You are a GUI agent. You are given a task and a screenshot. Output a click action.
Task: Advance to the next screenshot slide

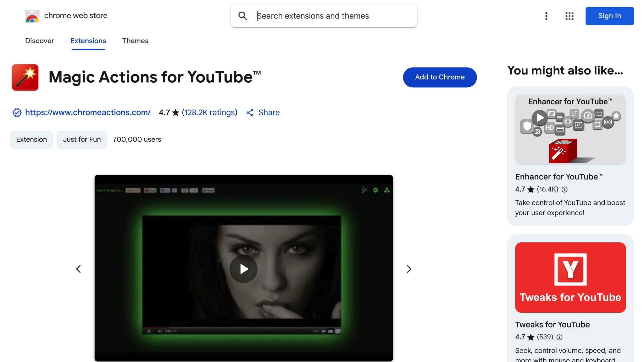point(409,269)
